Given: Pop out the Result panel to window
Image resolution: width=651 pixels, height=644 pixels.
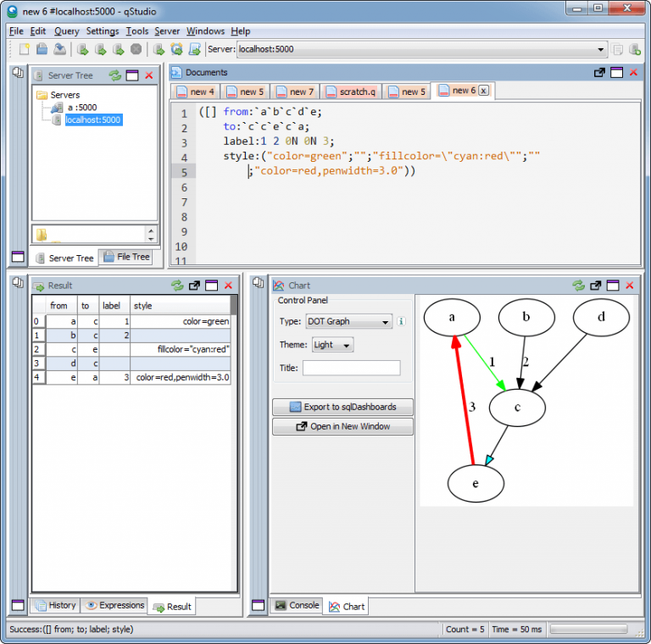Looking at the screenshot, I should tap(194, 286).
